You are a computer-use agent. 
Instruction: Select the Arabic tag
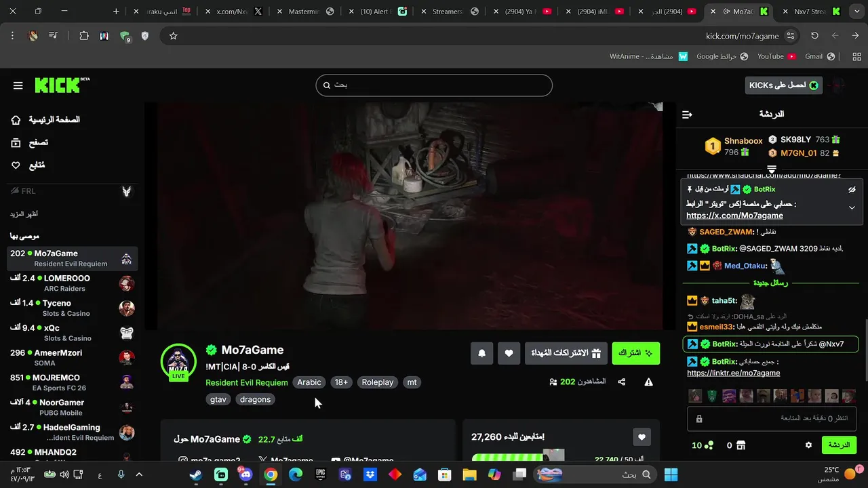pos(309,382)
